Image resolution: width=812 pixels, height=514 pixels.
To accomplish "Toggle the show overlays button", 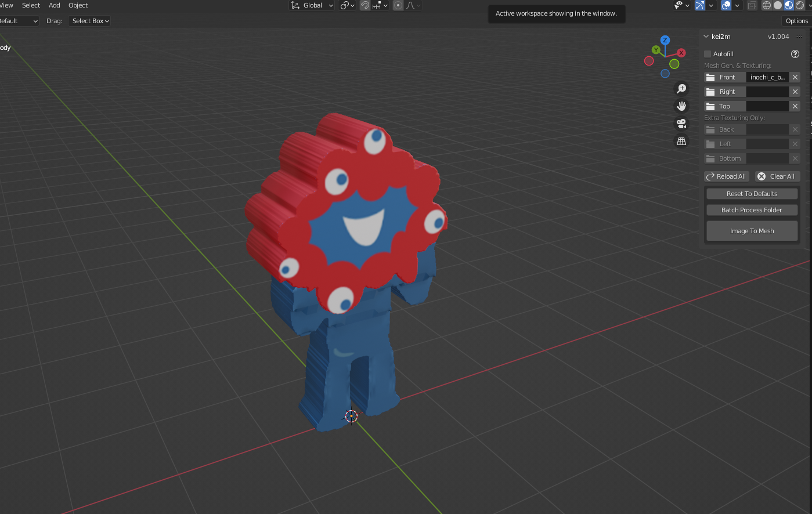I will [726, 5].
